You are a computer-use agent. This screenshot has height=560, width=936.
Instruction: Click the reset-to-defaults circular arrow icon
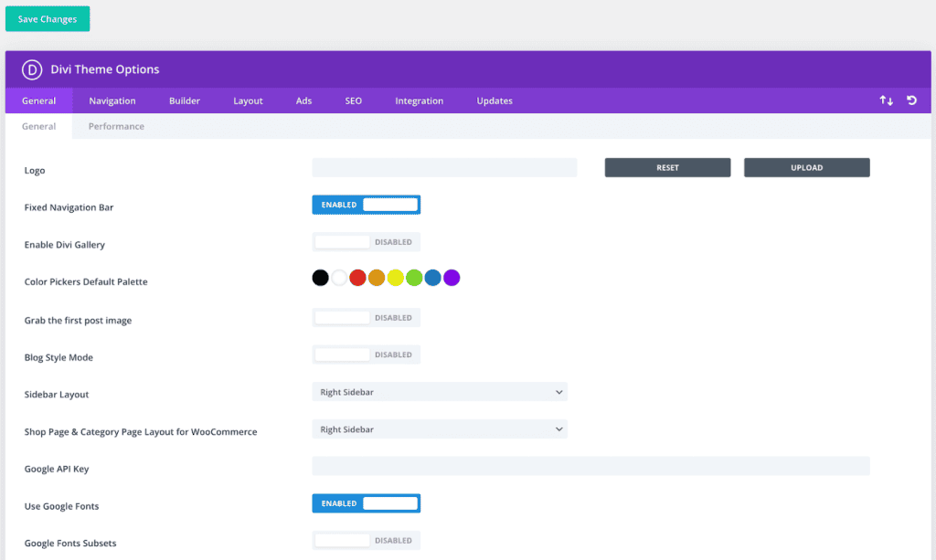[911, 100]
